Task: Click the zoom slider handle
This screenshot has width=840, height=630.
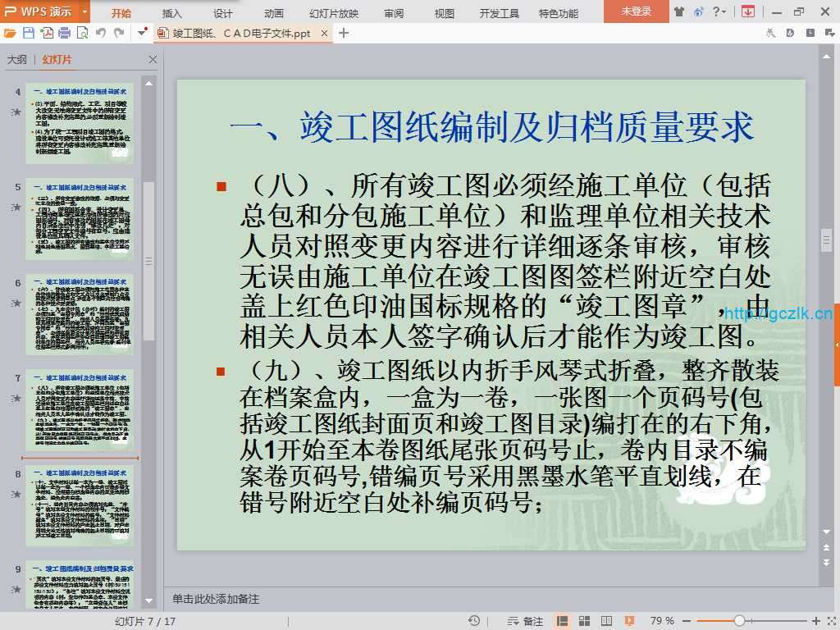Action: click(739, 621)
